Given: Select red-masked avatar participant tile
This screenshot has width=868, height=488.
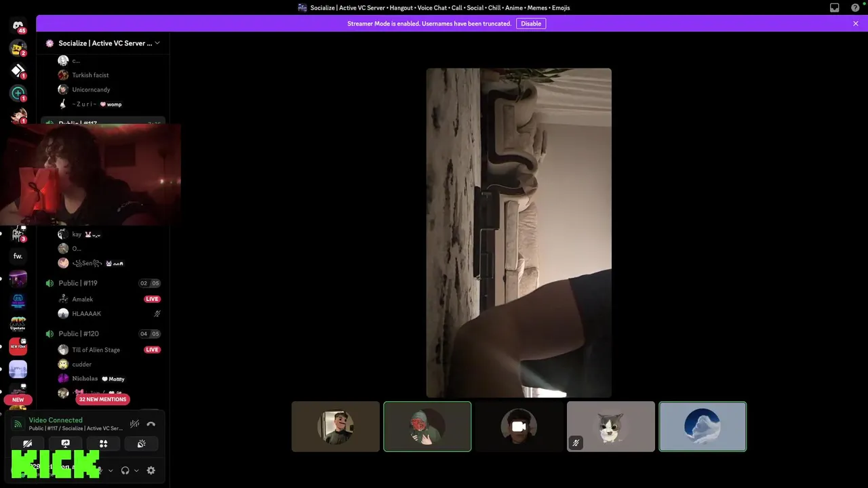Looking at the screenshot, I should pos(427,426).
